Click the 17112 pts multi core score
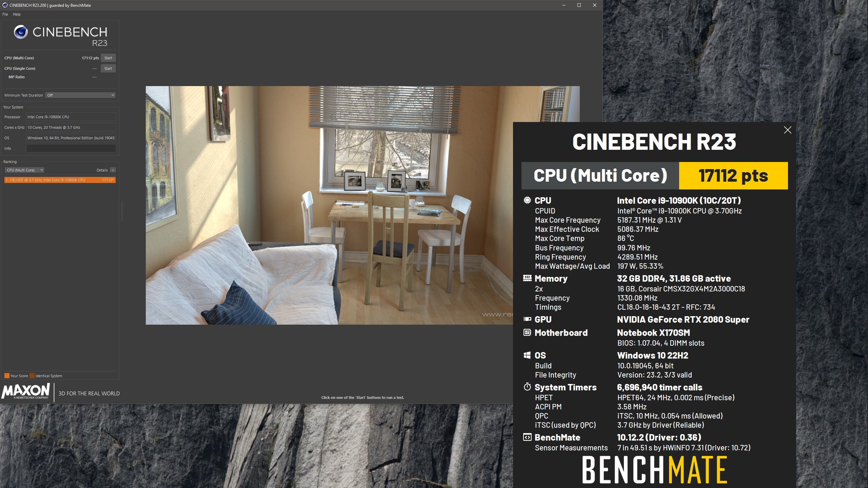The height and width of the screenshot is (488, 868). pos(90,58)
